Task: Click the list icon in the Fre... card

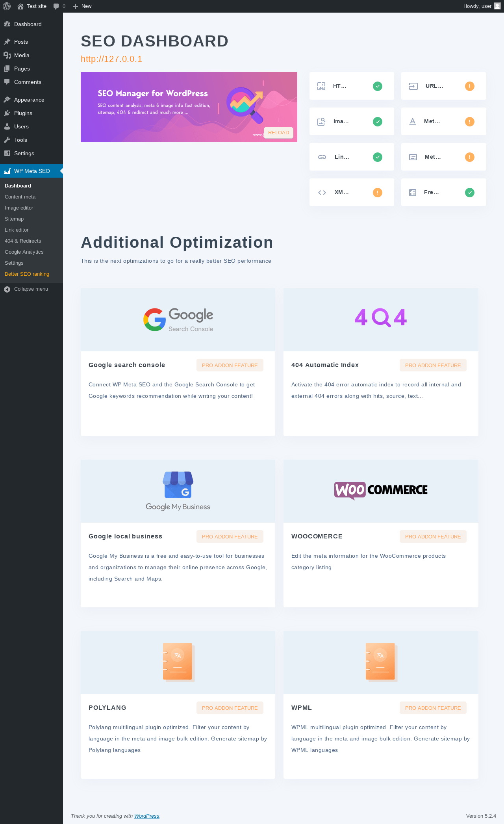Action: [413, 193]
